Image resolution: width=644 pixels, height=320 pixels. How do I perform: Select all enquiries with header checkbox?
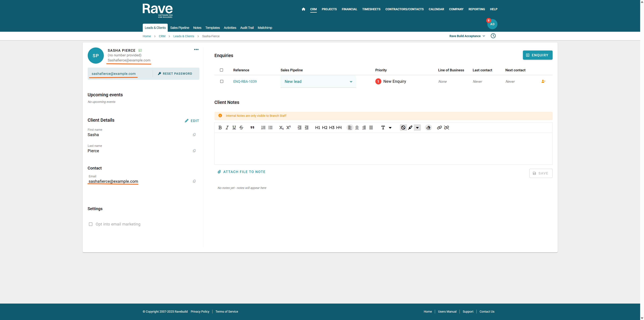coord(222,70)
